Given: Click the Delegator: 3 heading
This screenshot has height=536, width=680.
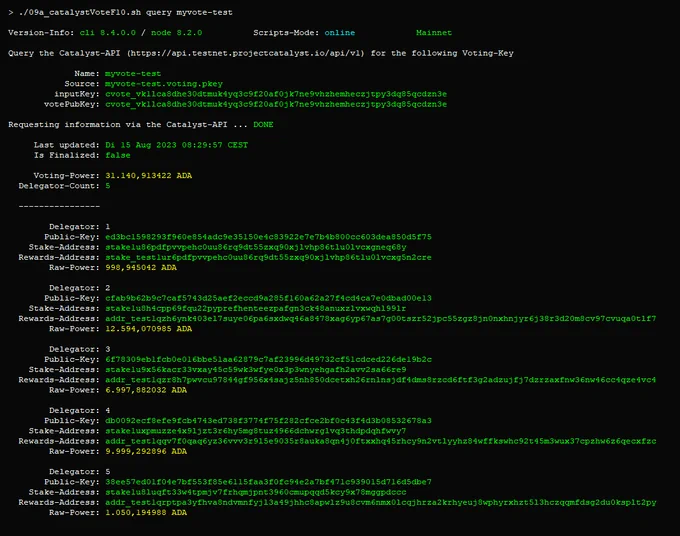Looking at the screenshot, I should tap(79, 349).
